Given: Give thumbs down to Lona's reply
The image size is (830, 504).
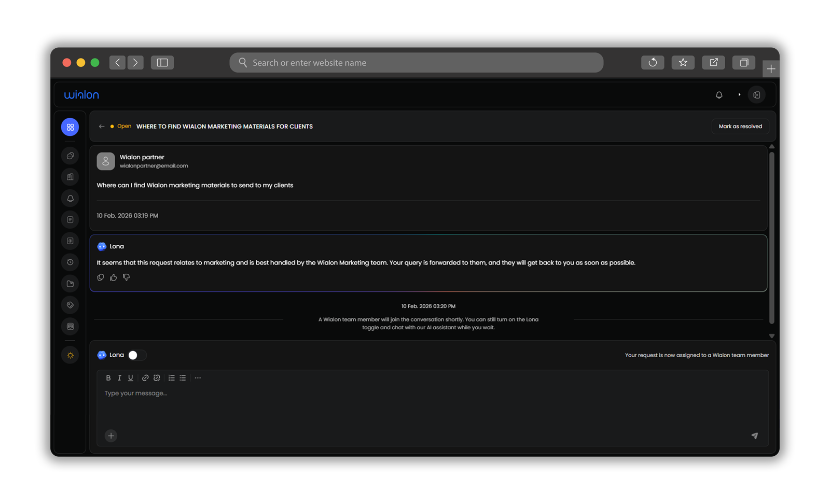Looking at the screenshot, I should coord(127,277).
